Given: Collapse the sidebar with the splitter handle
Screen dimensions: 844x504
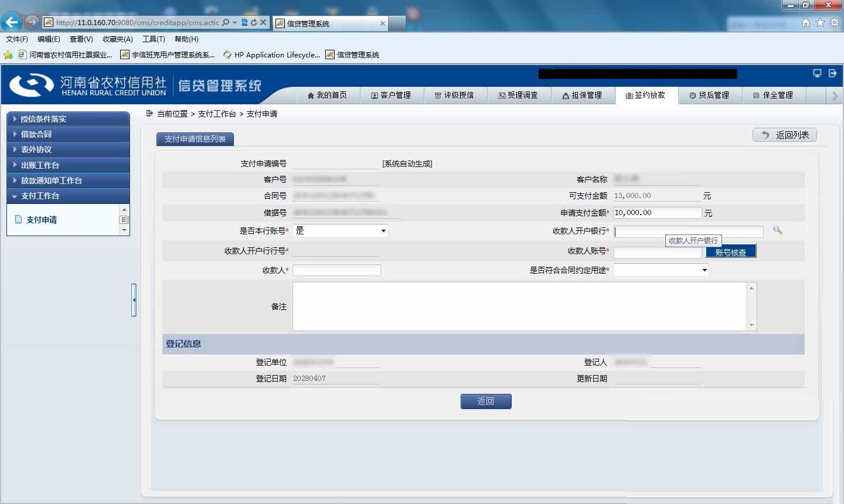Looking at the screenshot, I should click(x=134, y=299).
